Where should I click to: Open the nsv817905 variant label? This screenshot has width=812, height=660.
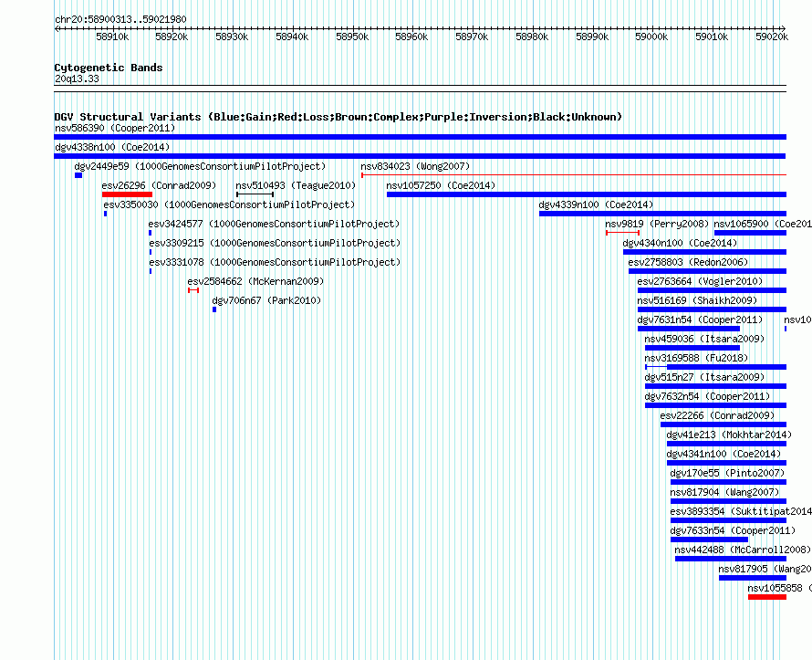(x=765, y=569)
